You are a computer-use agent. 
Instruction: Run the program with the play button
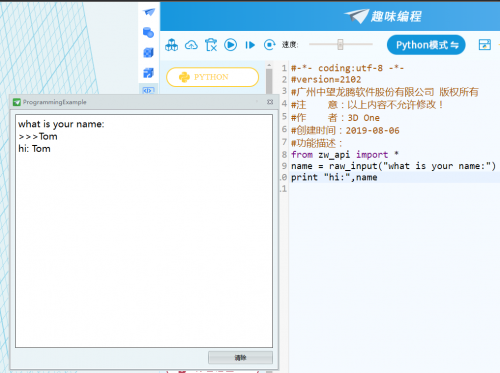pos(231,45)
